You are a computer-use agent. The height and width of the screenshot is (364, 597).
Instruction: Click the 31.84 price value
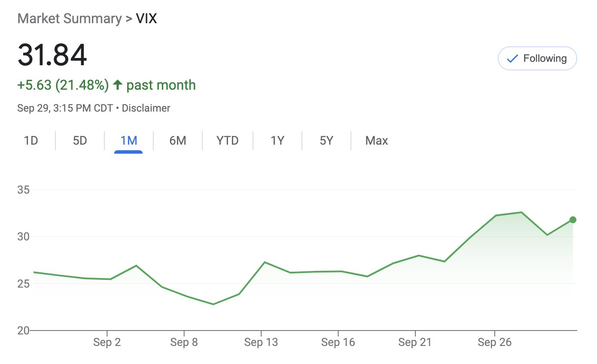pyautogui.click(x=52, y=55)
